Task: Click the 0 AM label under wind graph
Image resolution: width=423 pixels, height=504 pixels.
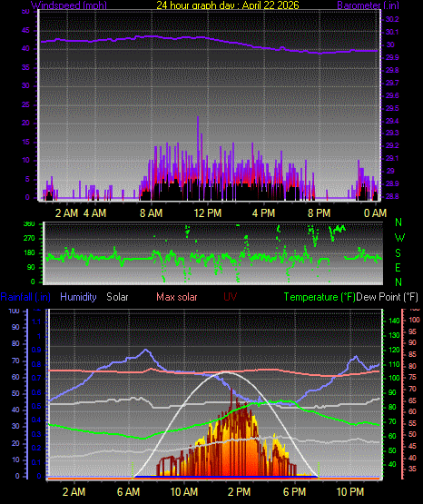Action: pyautogui.click(x=375, y=212)
